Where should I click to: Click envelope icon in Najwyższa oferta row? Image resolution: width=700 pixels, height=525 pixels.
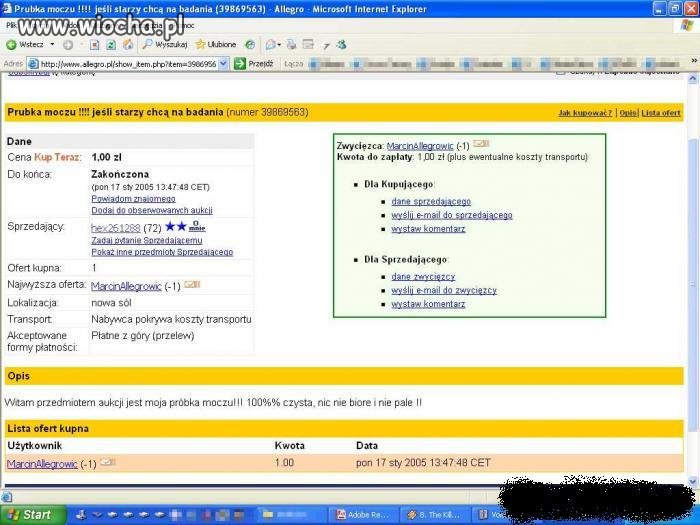click(x=192, y=284)
